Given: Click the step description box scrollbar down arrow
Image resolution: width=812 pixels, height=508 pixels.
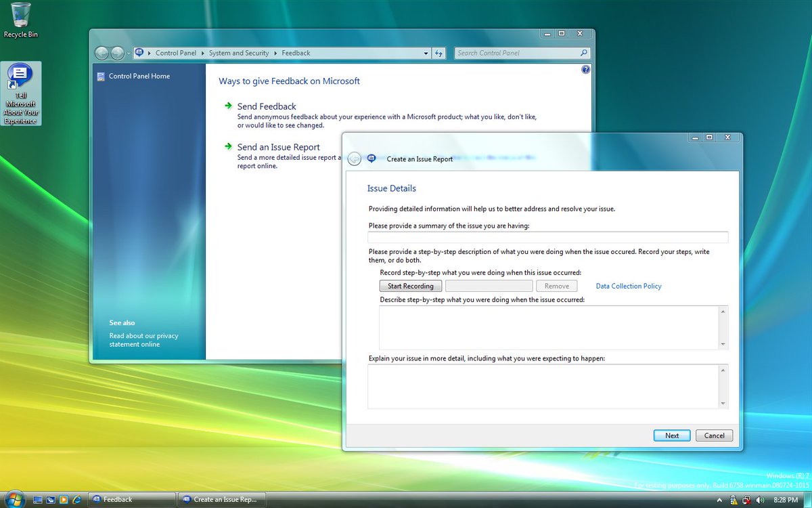Looking at the screenshot, I should coord(724,344).
